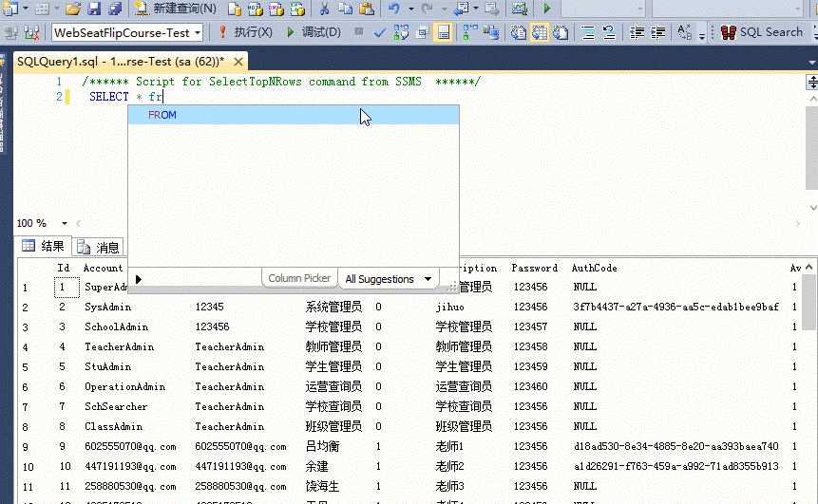Viewport: 818px width, 504px height.
Task: Click the Display Estimated Execution Plan icon
Action: coord(401,33)
